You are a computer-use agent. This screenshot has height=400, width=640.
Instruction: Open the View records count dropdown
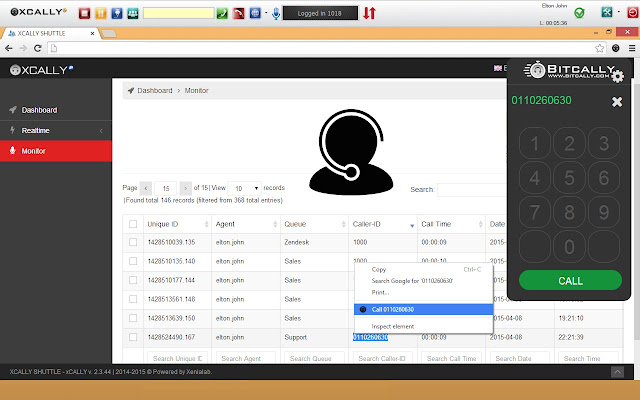coord(244,188)
